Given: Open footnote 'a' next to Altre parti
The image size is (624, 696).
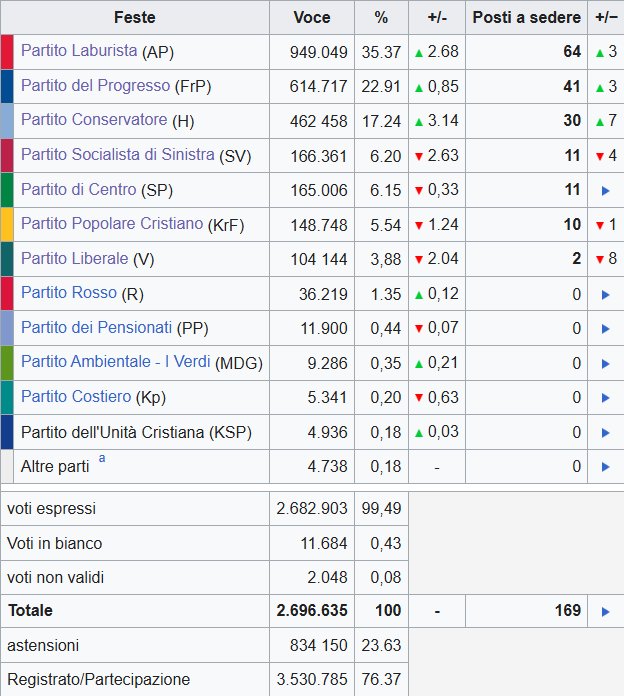Looking at the screenshot, I should click(x=102, y=460).
